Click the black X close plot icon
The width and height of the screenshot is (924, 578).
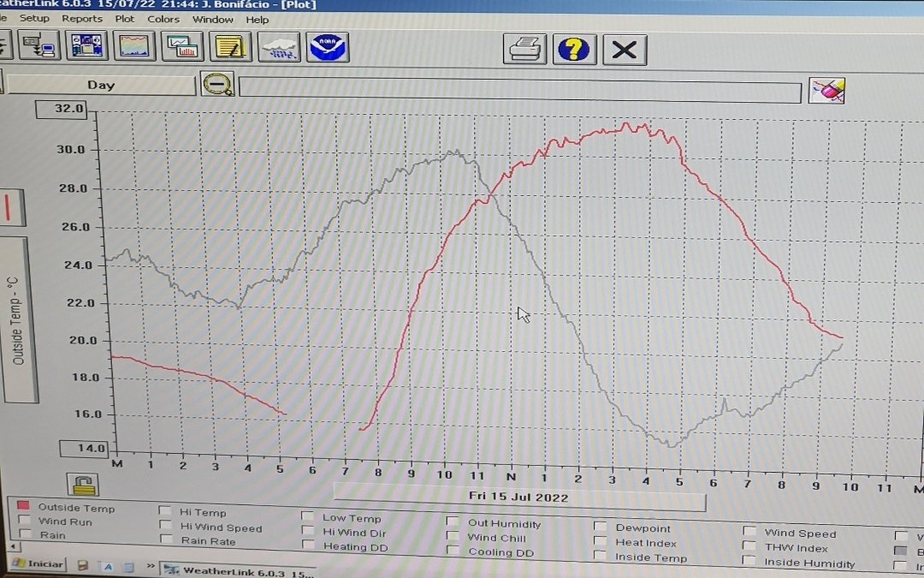(624, 50)
